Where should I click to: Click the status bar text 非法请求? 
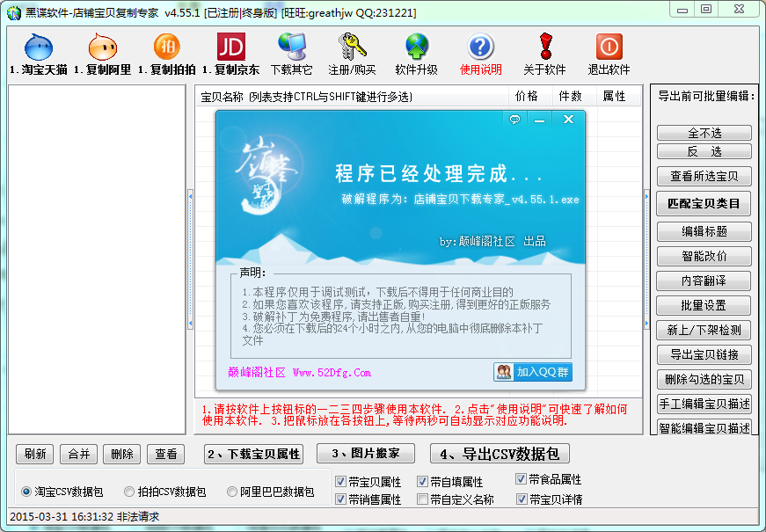click(x=138, y=517)
